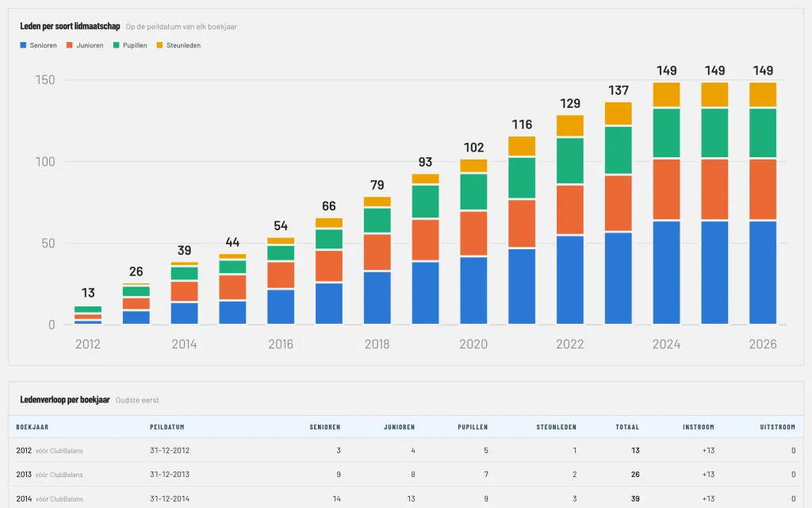Image resolution: width=812 pixels, height=508 pixels.
Task: Toggle the Senioren series in the chart legend
Action: click(x=38, y=45)
